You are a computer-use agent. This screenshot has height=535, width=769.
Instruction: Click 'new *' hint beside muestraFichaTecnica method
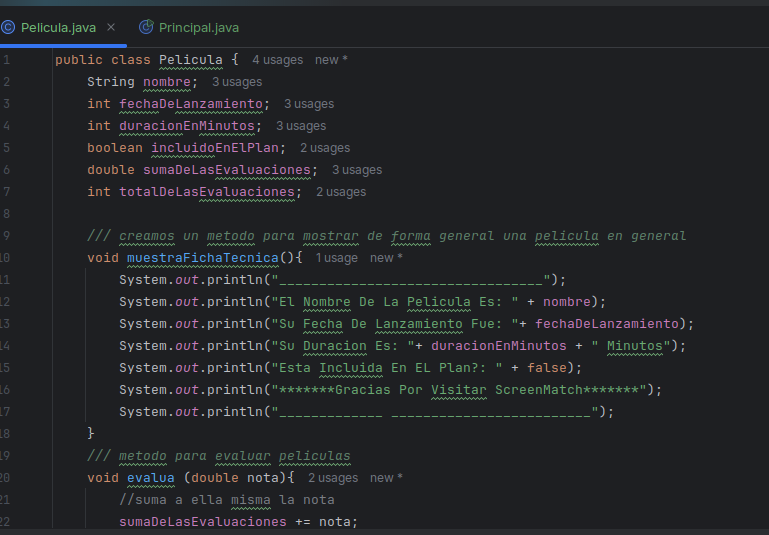click(386, 258)
